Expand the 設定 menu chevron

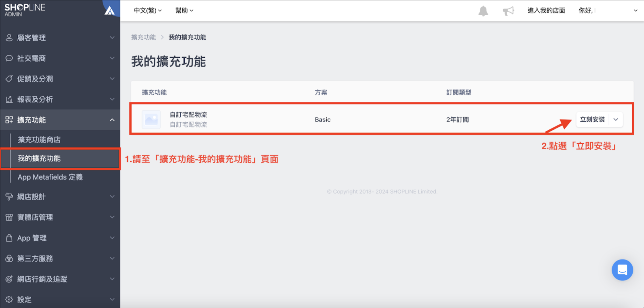coord(112,299)
